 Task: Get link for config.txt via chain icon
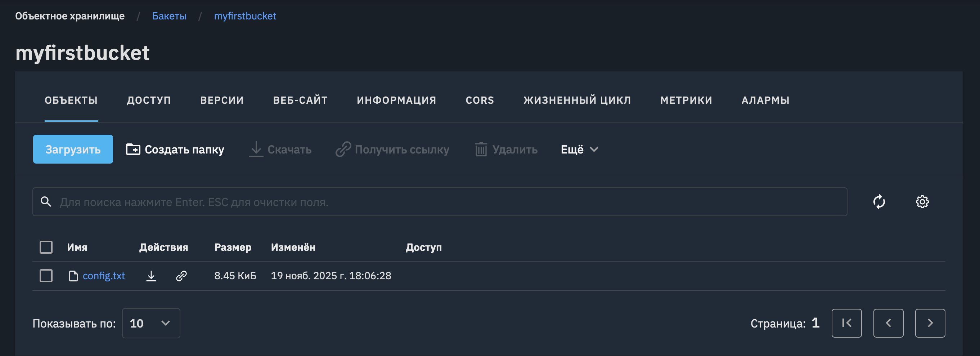[x=181, y=276]
